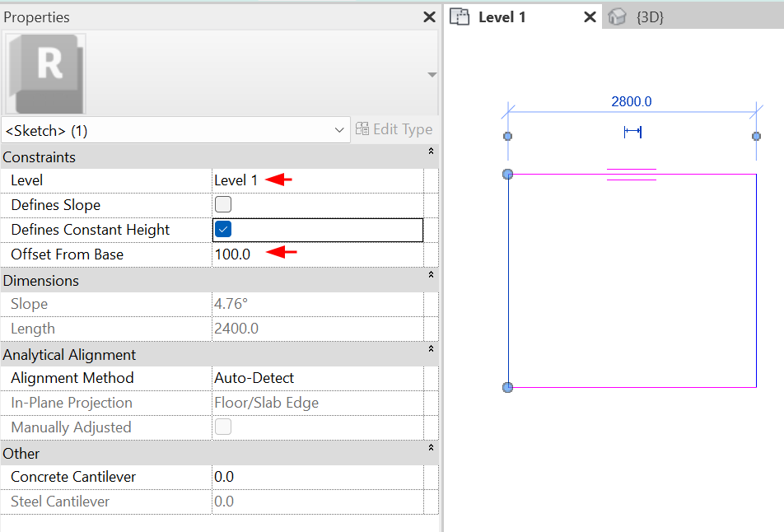
Task: Uncheck Defines Constant Height checkbox
Action: tap(223, 230)
